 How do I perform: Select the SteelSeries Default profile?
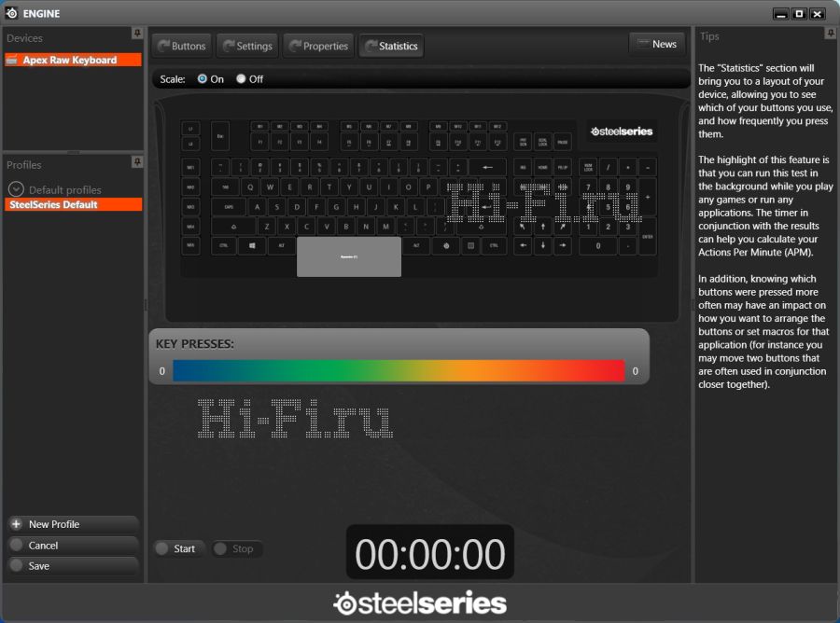73,204
